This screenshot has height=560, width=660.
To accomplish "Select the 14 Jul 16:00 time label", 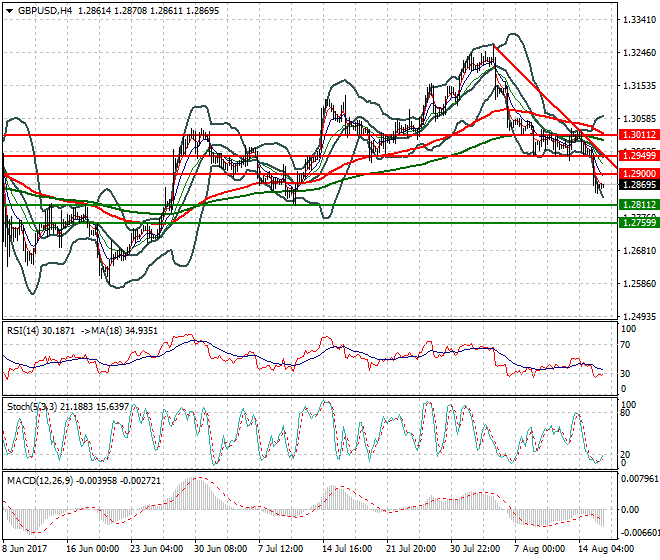I will [x=347, y=549].
